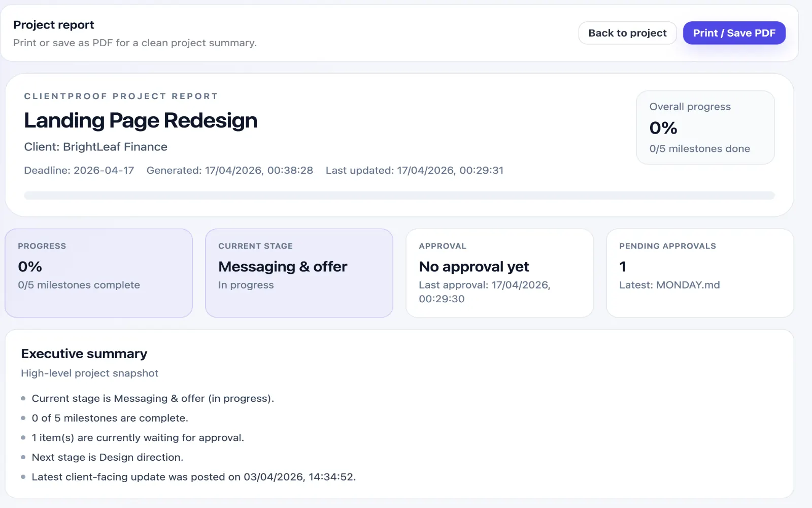
Task: Click the Overall progress box
Action: pos(705,128)
